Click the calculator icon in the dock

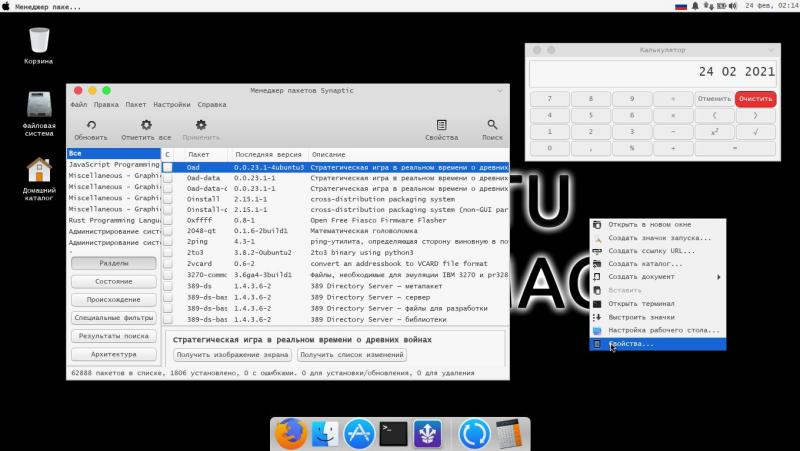(511, 433)
